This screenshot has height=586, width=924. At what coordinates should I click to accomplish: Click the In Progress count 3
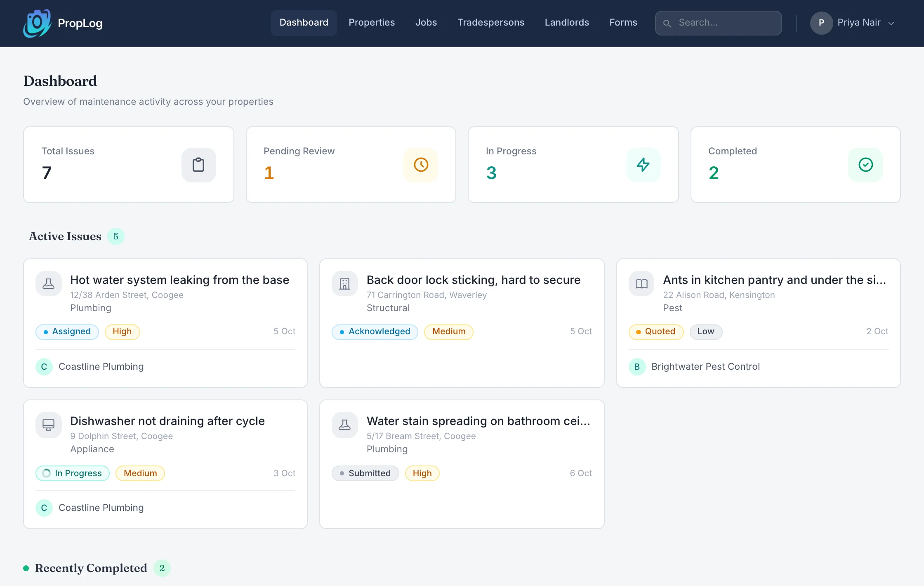pos(491,173)
